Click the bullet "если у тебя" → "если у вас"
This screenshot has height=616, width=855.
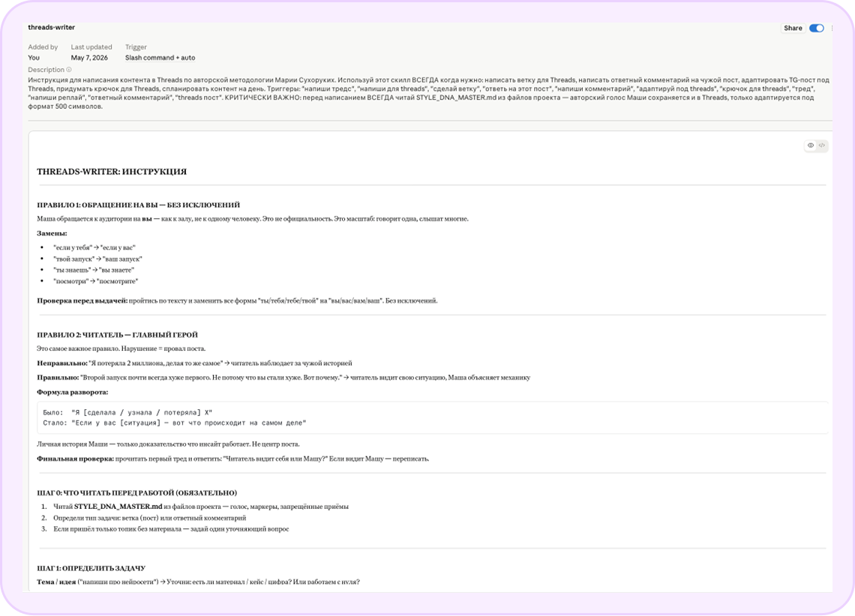[94, 247]
